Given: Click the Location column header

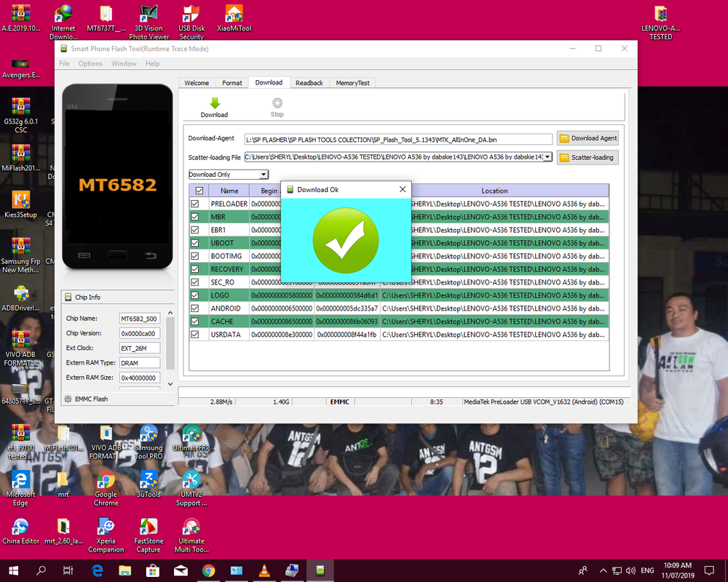Looking at the screenshot, I should coord(494,191).
